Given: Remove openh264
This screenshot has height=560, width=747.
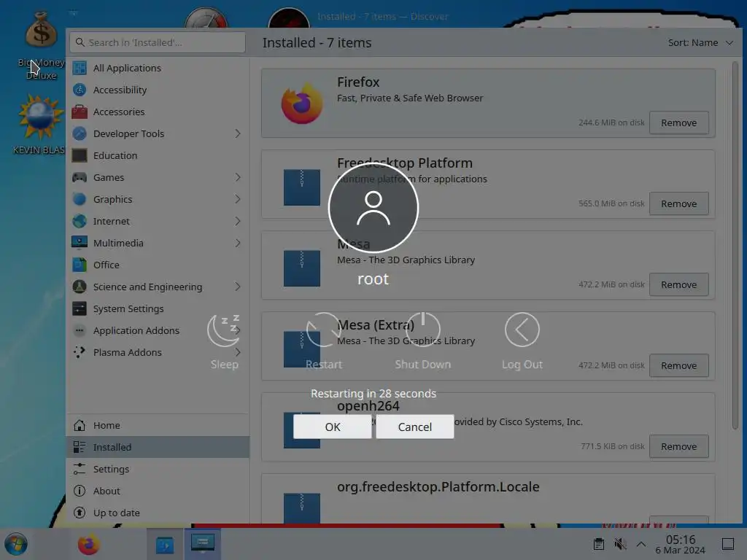Looking at the screenshot, I should [678, 447].
